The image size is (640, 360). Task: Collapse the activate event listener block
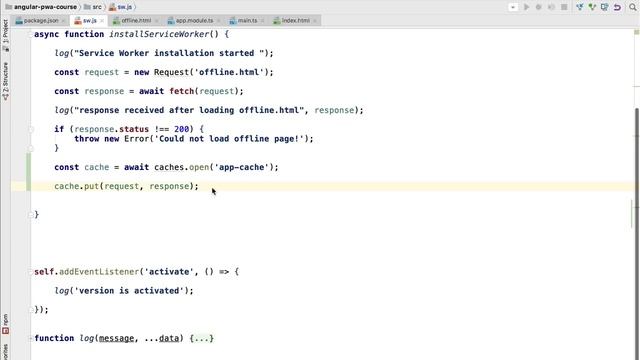click(x=31, y=272)
